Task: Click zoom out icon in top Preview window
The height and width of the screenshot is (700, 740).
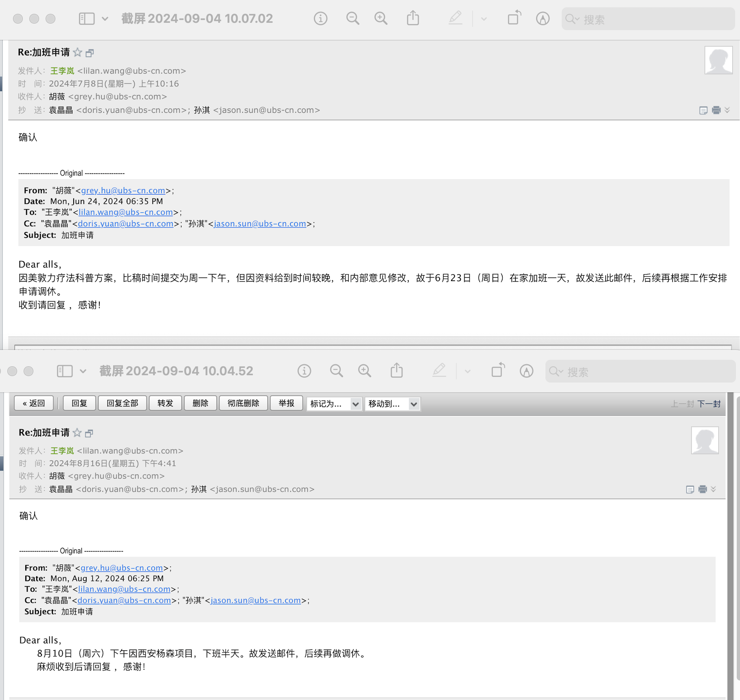Action: coord(352,19)
